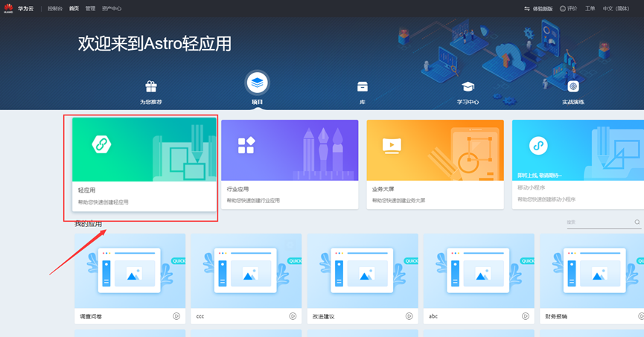This screenshot has width=644, height=337.
Task: Switch to the 实战演练 tab
Action: (573, 102)
